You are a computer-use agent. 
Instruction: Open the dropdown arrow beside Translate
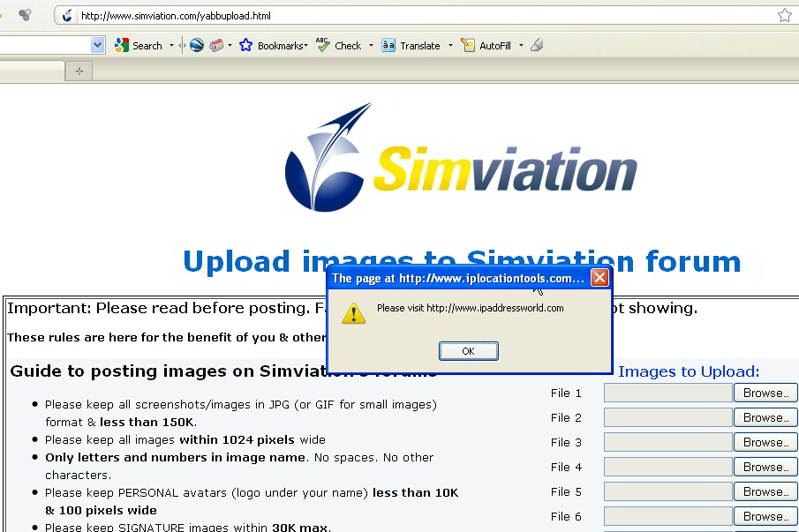450,46
